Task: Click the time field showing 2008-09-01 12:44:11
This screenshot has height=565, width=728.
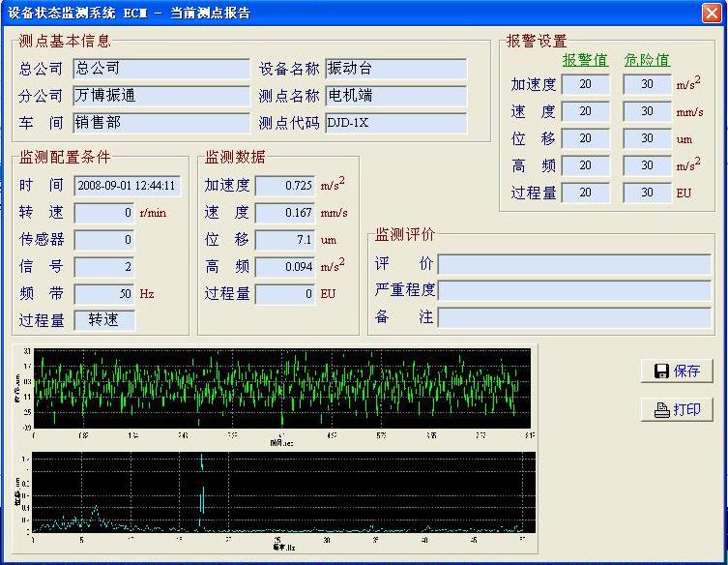Action: click(128, 186)
